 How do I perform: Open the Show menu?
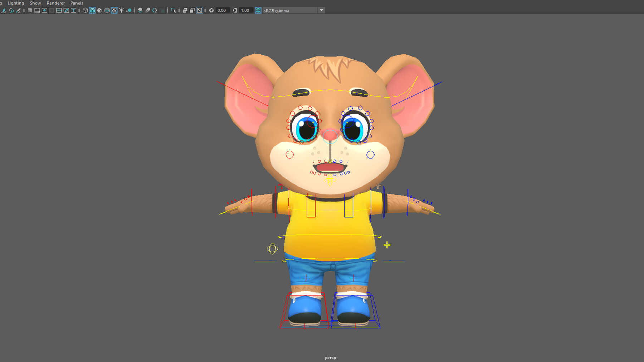(x=35, y=3)
